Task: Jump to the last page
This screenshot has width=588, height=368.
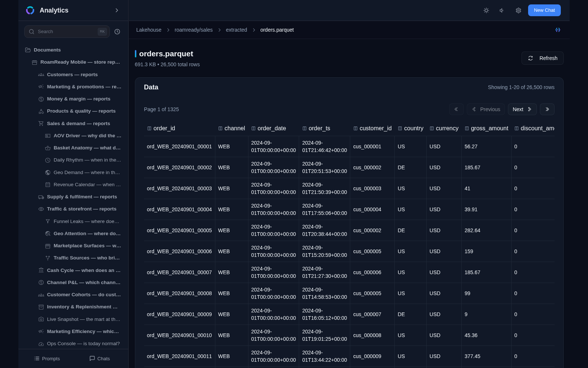Action: pyautogui.click(x=547, y=109)
